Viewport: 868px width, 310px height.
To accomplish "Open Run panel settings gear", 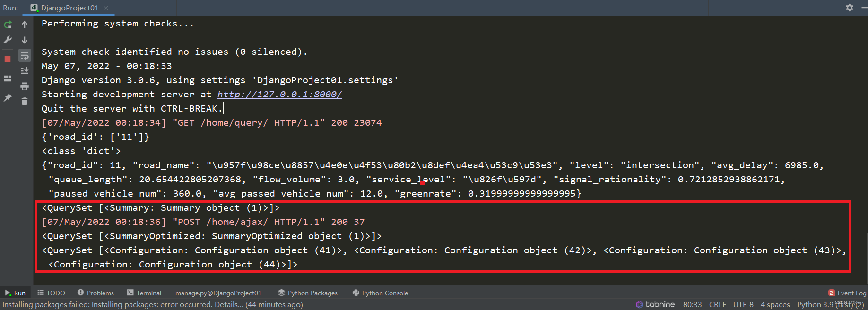I will (x=850, y=8).
